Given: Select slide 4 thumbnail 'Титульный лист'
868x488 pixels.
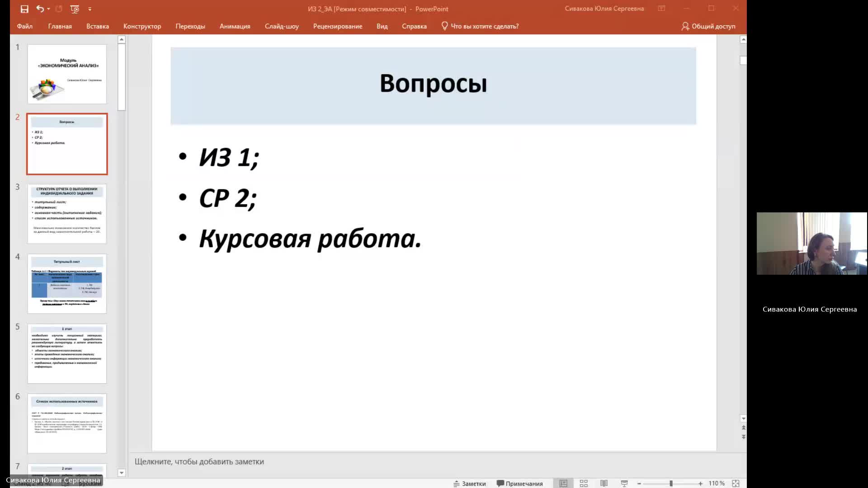Looking at the screenshot, I should tap(67, 284).
